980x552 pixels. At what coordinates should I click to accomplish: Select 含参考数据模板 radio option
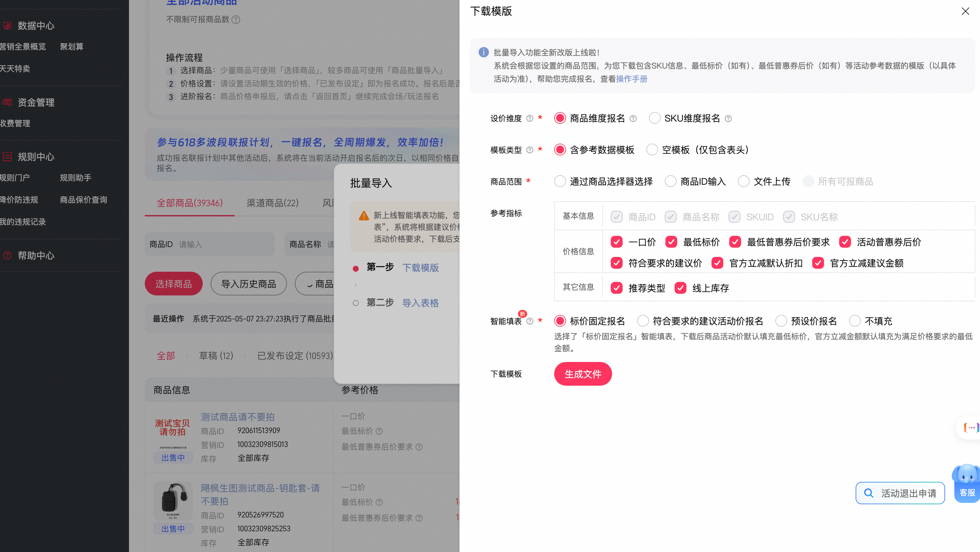click(x=560, y=150)
